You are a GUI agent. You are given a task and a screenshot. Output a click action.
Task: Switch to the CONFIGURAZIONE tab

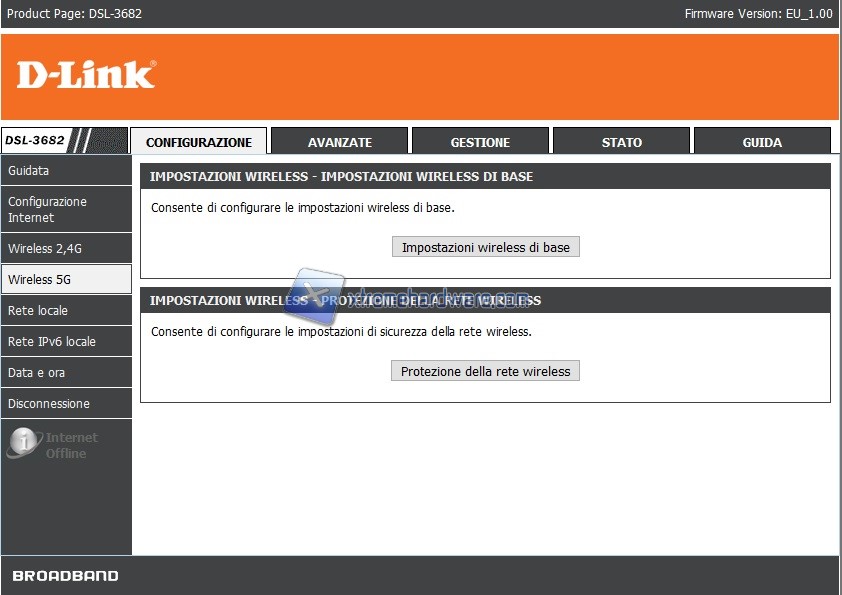click(x=199, y=142)
